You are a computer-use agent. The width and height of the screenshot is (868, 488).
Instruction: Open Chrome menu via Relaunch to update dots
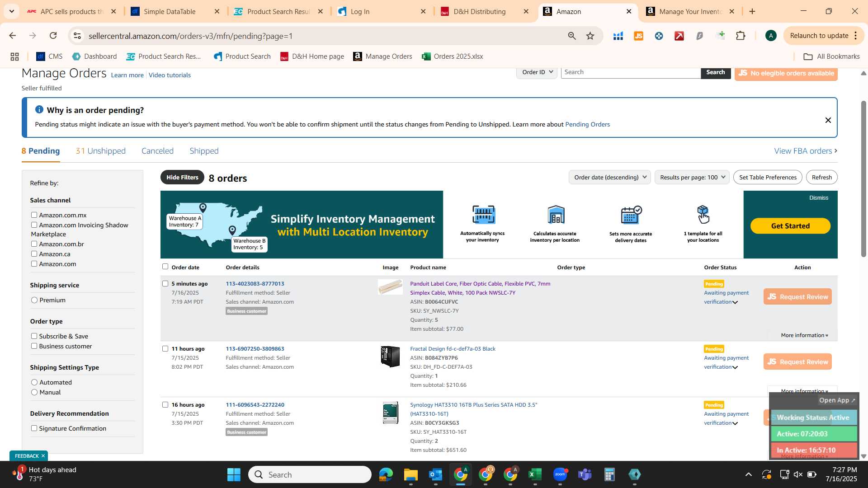(855, 36)
